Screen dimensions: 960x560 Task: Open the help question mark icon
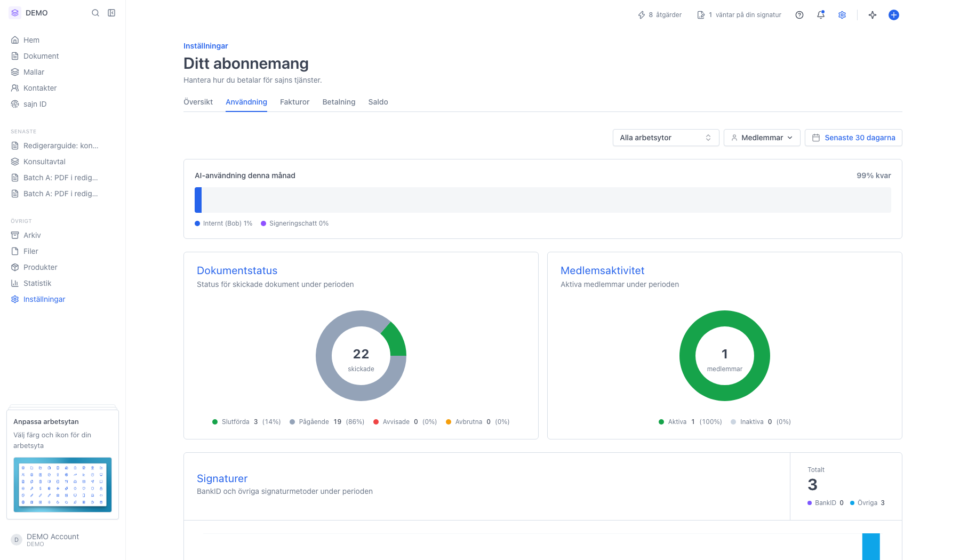pyautogui.click(x=799, y=15)
